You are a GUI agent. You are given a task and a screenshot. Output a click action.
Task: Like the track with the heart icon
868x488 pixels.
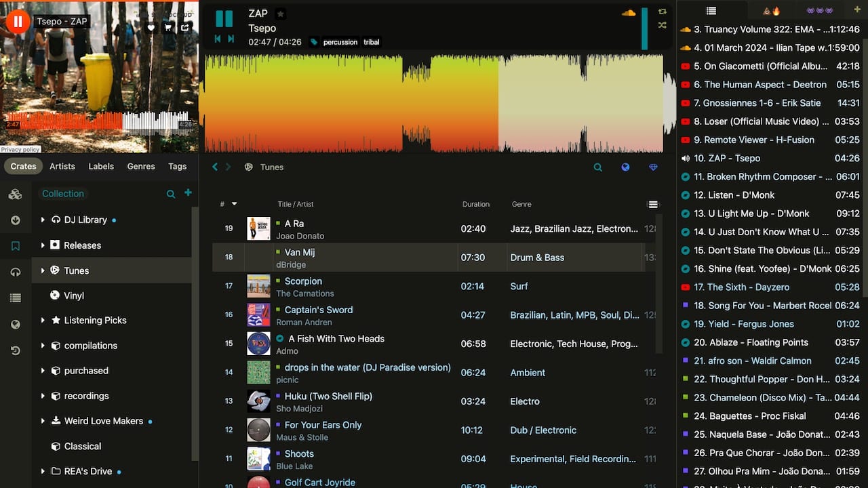pyautogui.click(x=151, y=28)
